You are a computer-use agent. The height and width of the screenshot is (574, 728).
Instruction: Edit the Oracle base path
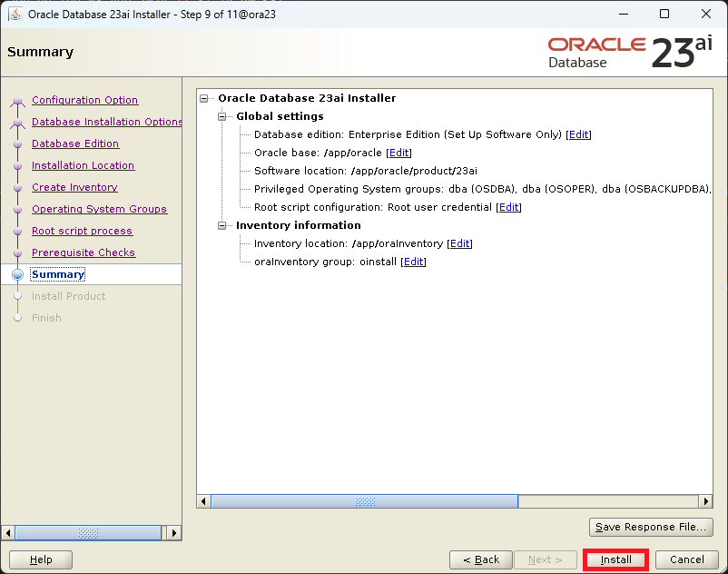pyautogui.click(x=398, y=153)
